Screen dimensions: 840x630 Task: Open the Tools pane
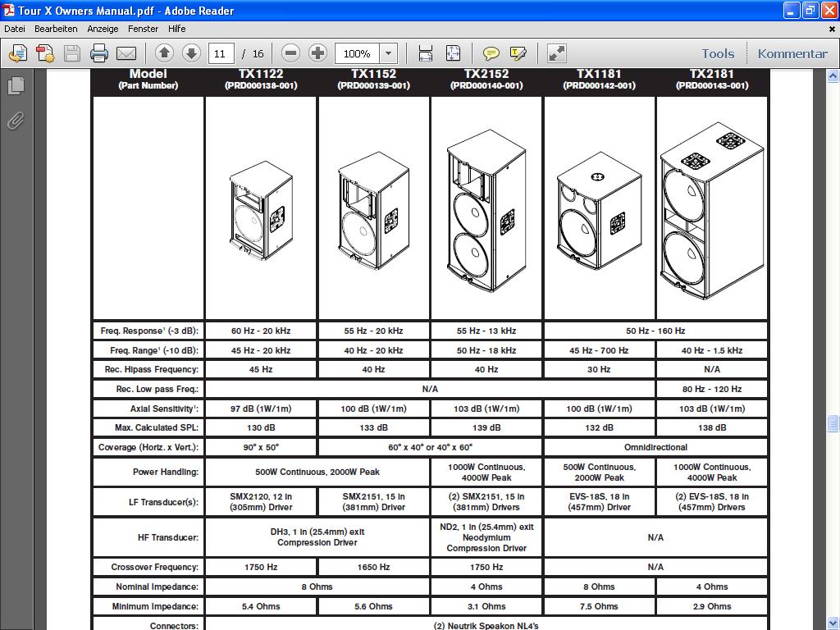coord(718,53)
